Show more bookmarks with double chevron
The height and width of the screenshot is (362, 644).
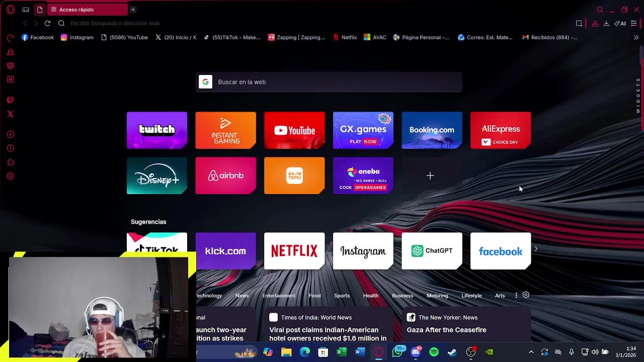click(x=636, y=37)
